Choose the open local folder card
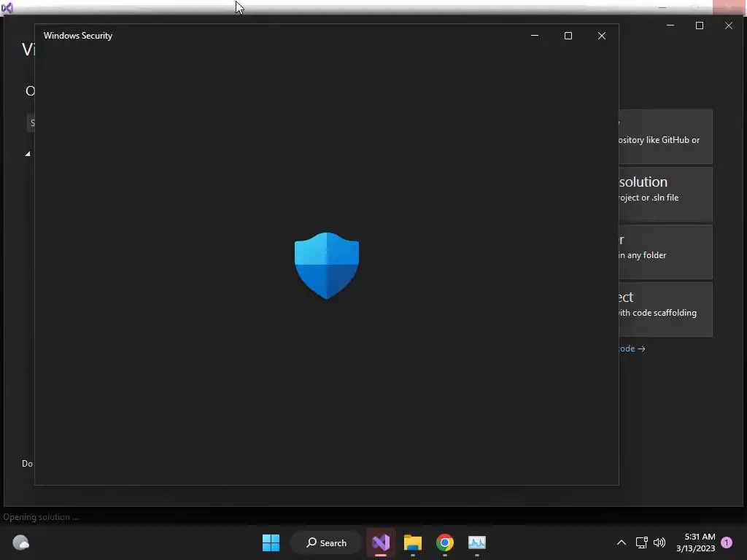747x560 pixels. 665,252
